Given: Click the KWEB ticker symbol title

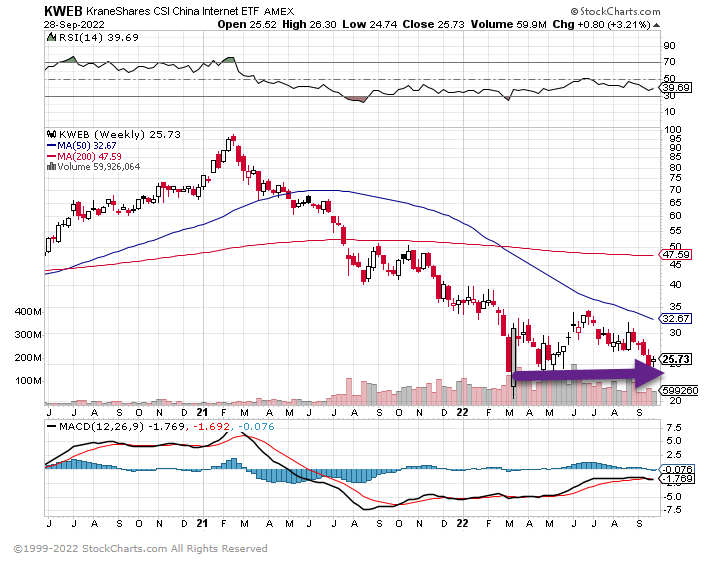Looking at the screenshot, I should [x=63, y=11].
